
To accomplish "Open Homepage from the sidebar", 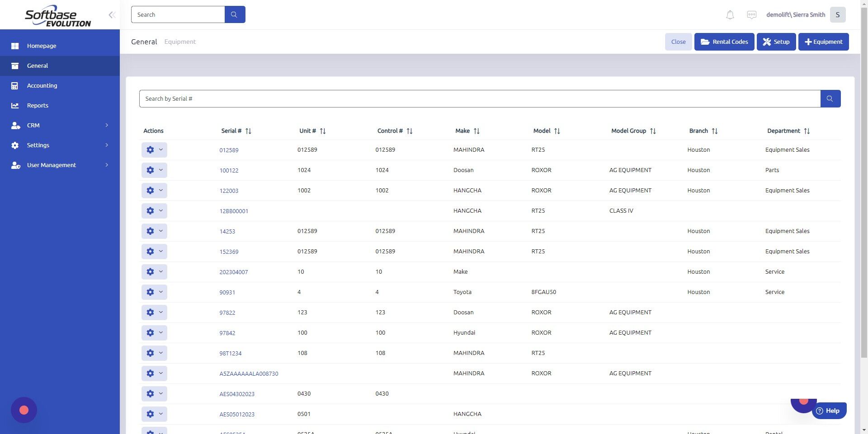I will (x=42, y=46).
